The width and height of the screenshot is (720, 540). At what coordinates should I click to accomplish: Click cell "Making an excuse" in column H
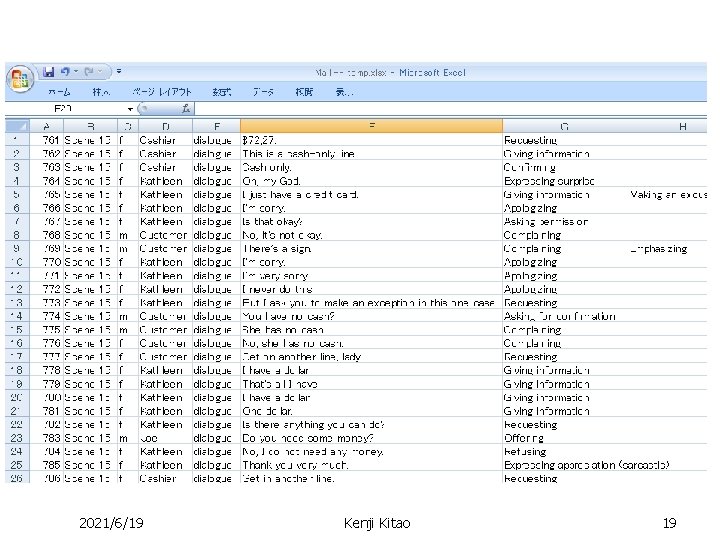[x=667, y=194]
